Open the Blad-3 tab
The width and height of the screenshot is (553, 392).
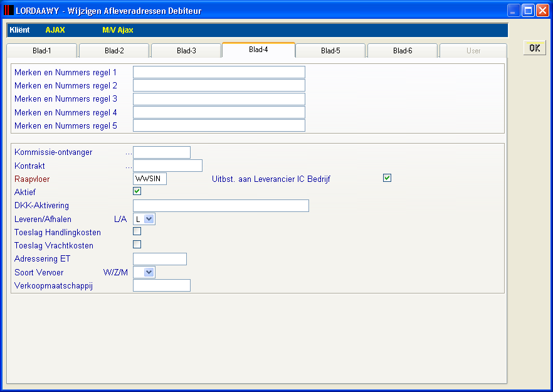coord(186,50)
